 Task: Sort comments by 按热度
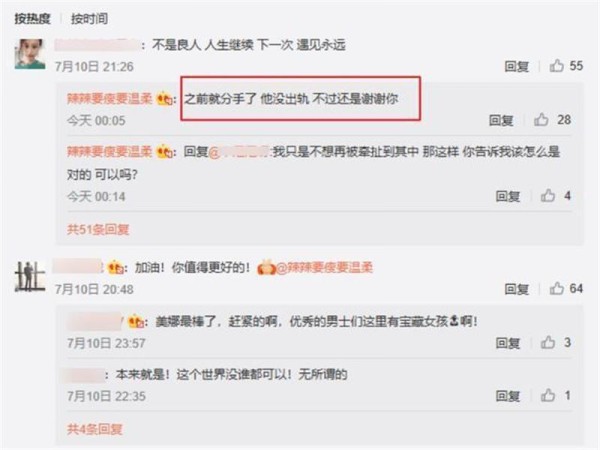tap(33, 18)
